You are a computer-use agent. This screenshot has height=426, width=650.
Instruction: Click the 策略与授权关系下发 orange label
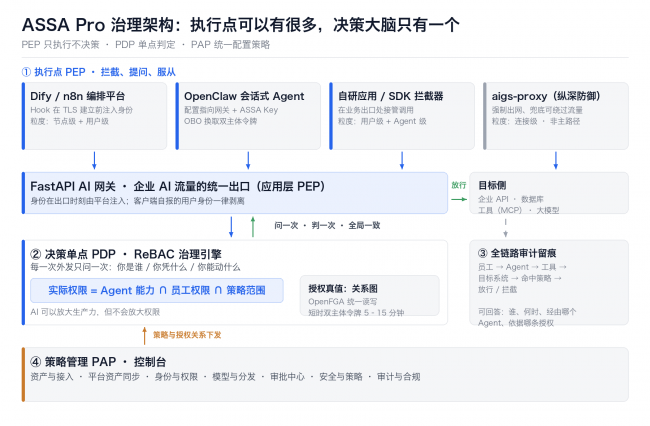(187, 335)
